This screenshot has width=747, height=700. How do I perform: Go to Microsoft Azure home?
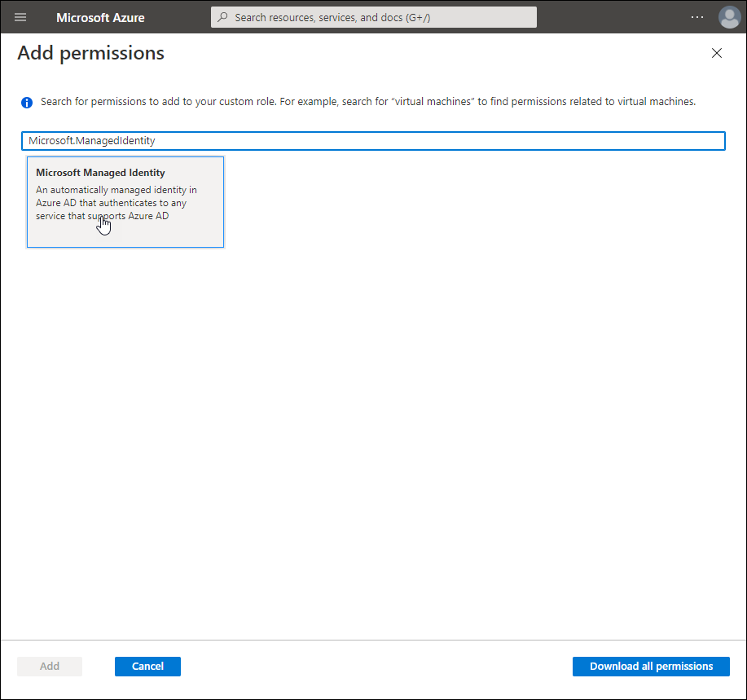tap(100, 17)
